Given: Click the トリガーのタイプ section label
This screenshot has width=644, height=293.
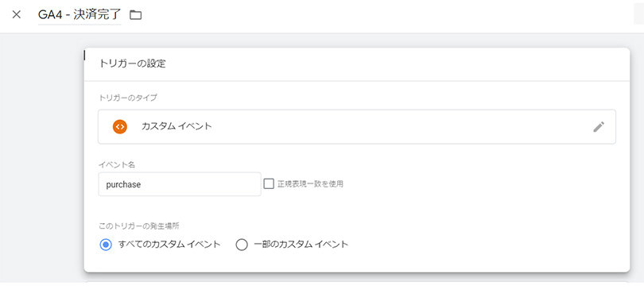Looking at the screenshot, I should point(128,98).
